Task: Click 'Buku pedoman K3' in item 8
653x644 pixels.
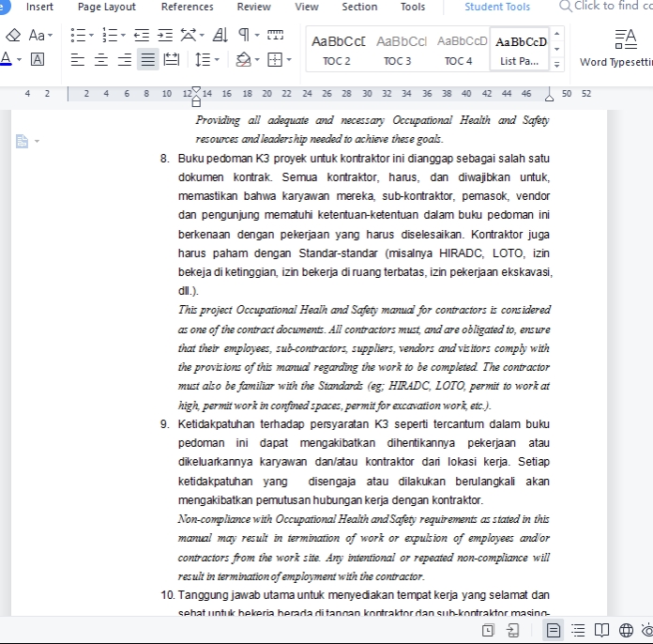Action: [x=223, y=159]
